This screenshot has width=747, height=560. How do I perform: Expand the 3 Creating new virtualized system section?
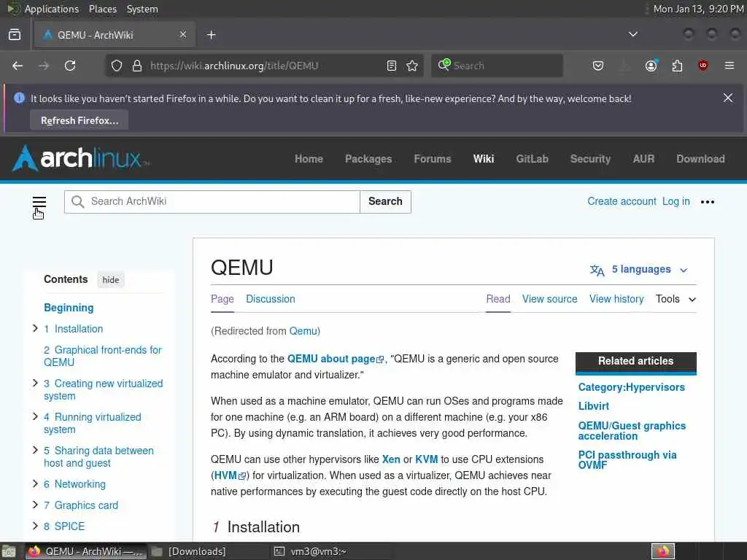pyautogui.click(x=35, y=383)
